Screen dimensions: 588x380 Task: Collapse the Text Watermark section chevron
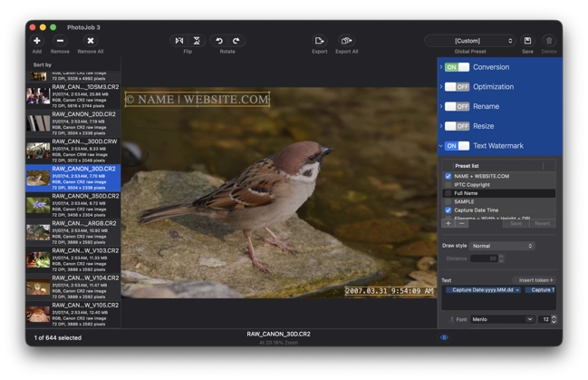[441, 146]
